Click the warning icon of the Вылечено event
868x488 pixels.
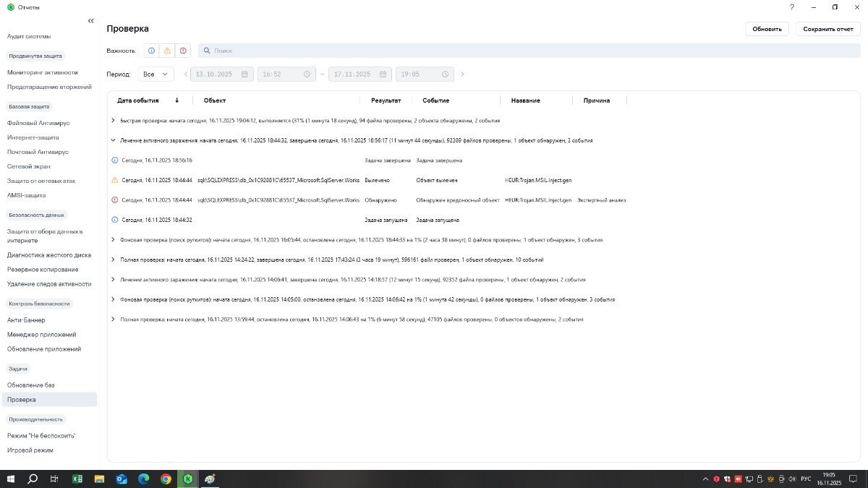(x=114, y=179)
